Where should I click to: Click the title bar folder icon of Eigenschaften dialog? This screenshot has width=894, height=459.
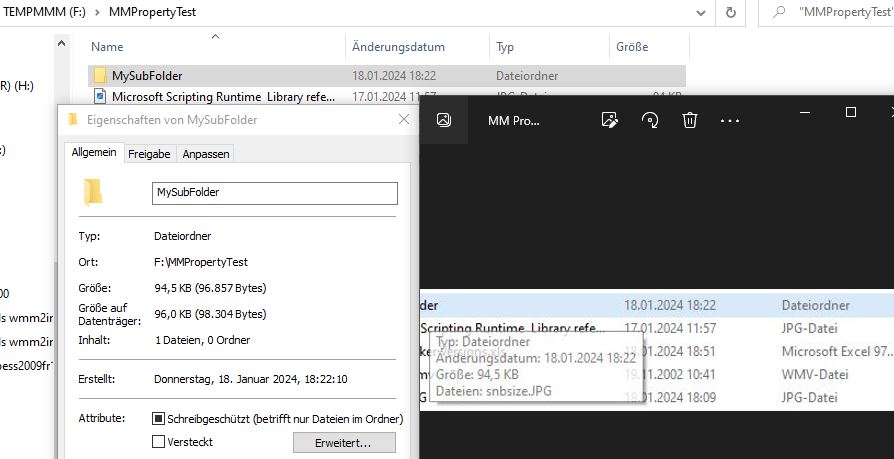[x=72, y=120]
